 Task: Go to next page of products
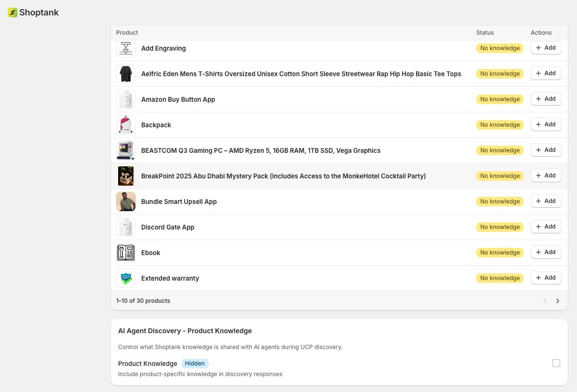(558, 301)
